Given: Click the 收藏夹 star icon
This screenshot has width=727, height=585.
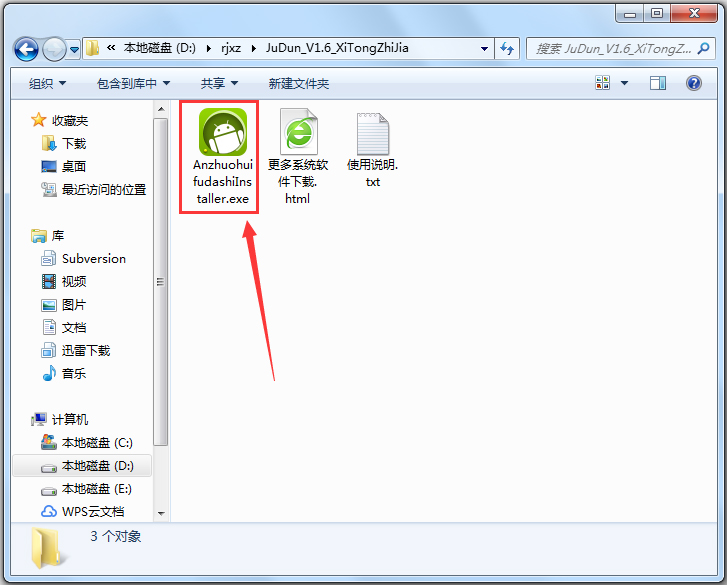Looking at the screenshot, I should tap(38, 120).
